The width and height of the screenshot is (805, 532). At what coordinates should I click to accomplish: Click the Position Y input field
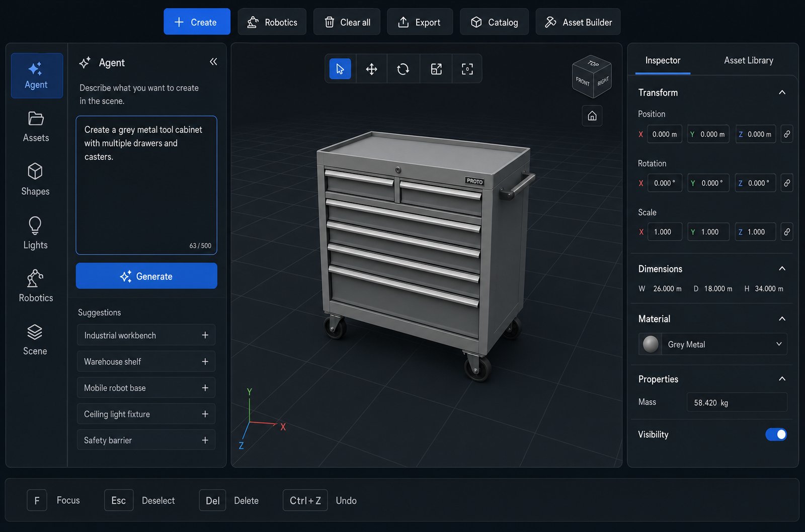point(708,134)
